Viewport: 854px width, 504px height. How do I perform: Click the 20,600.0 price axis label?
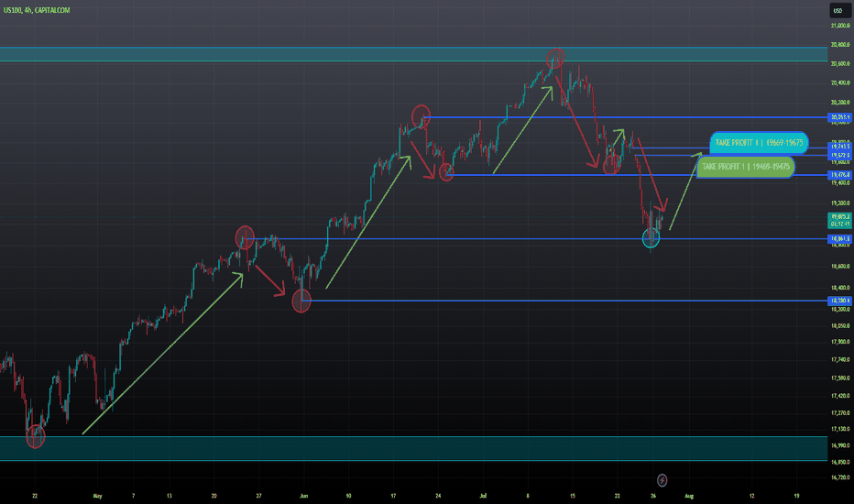click(840, 64)
